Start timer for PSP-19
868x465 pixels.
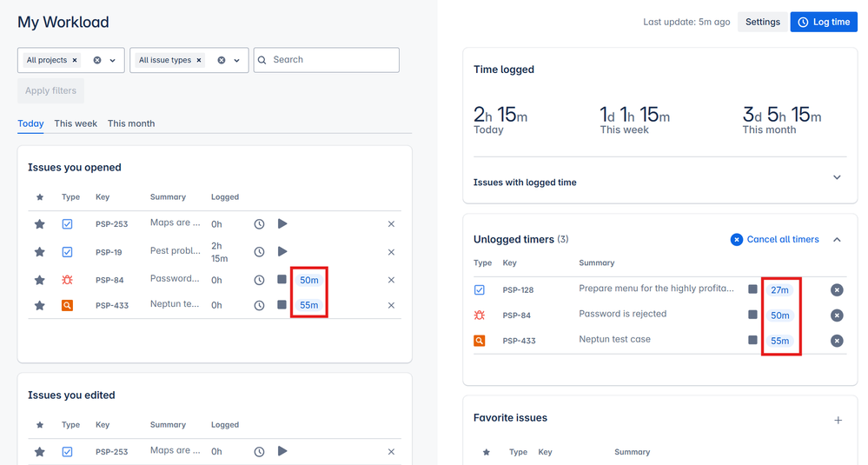click(x=282, y=251)
